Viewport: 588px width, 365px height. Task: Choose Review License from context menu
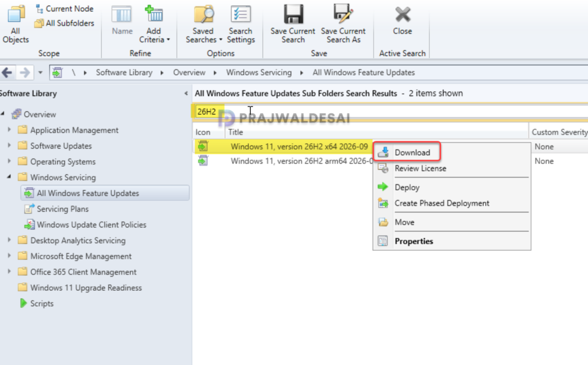(x=451, y=168)
